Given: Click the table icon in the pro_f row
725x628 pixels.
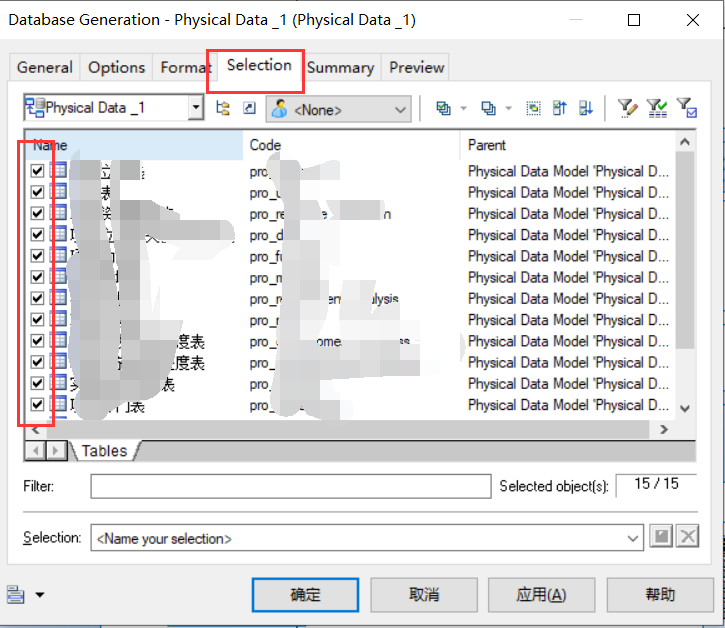Looking at the screenshot, I should click(x=59, y=255).
